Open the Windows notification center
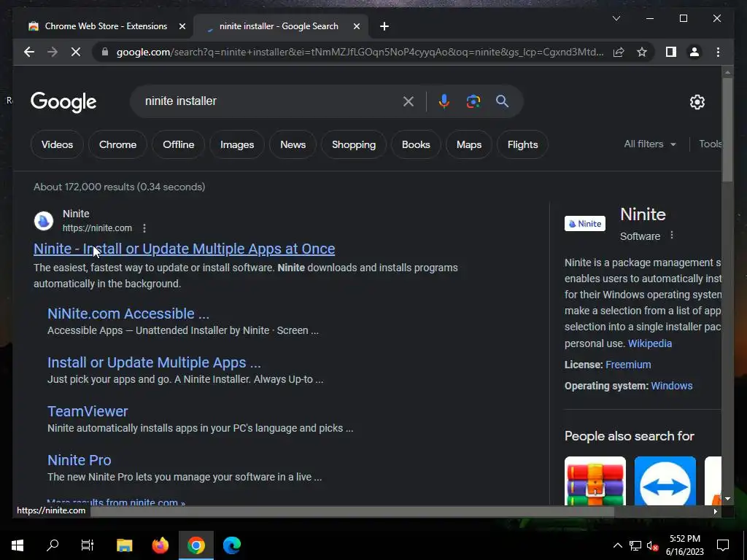Viewport: 747px width, 560px height. 723,545
